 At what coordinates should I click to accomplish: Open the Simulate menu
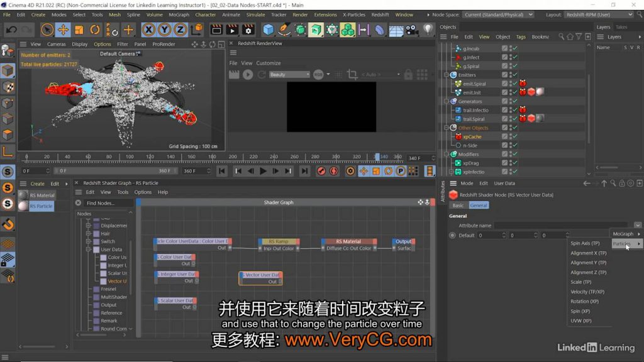point(255,15)
